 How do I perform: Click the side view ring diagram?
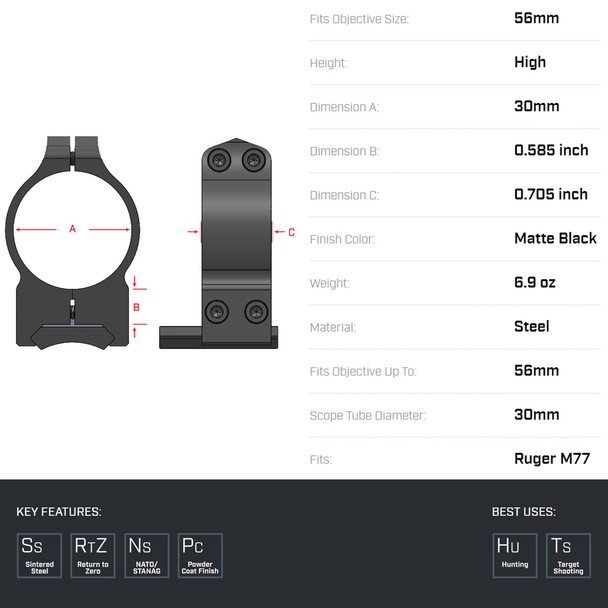pyautogui.click(x=235, y=245)
